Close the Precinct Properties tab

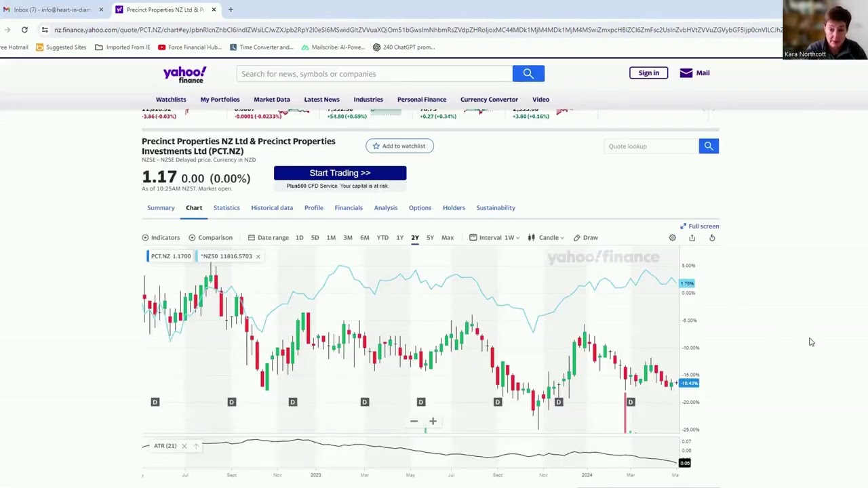214,9
